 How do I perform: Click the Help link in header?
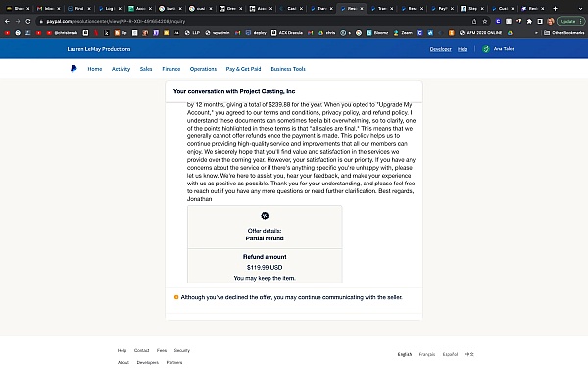pos(463,49)
